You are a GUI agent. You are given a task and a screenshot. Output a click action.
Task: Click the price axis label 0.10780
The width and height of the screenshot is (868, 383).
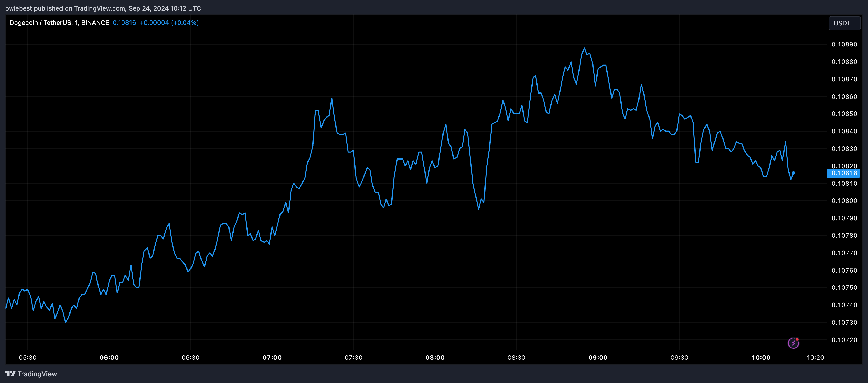pyautogui.click(x=844, y=235)
